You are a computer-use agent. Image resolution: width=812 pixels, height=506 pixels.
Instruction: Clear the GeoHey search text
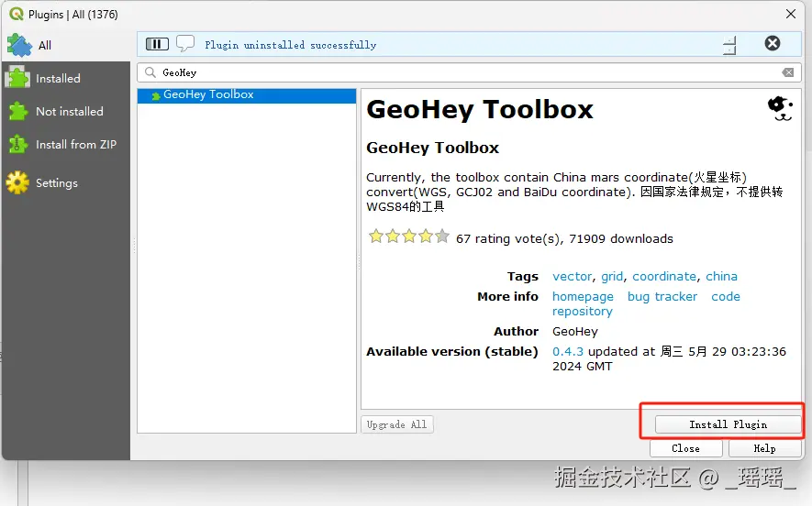tap(787, 72)
